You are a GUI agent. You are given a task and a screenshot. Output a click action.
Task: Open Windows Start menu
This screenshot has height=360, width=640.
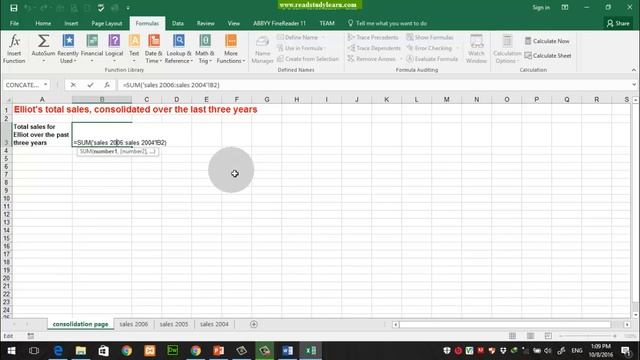point(11,351)
